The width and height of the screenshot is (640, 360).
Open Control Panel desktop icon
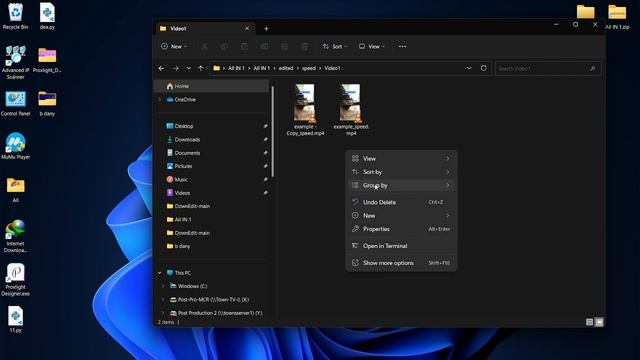coord(16,104)
